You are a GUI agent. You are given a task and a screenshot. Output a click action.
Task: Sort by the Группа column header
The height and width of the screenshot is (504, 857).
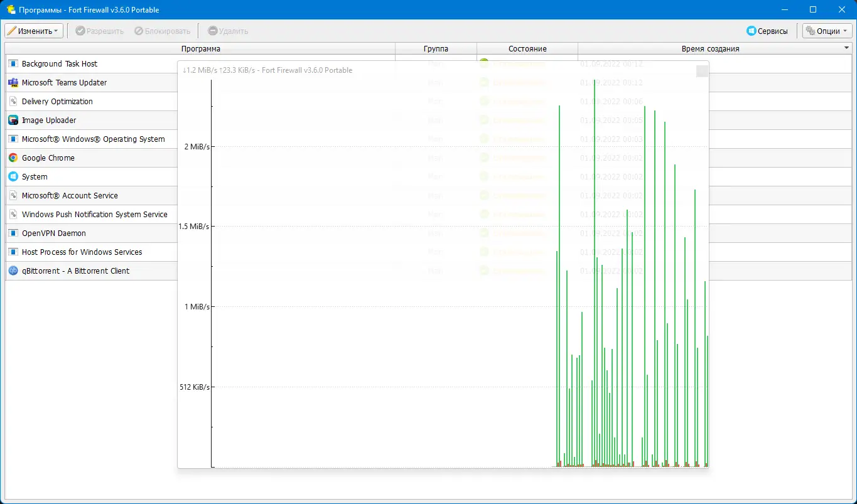pyautogui.click(x=436, y=48)
